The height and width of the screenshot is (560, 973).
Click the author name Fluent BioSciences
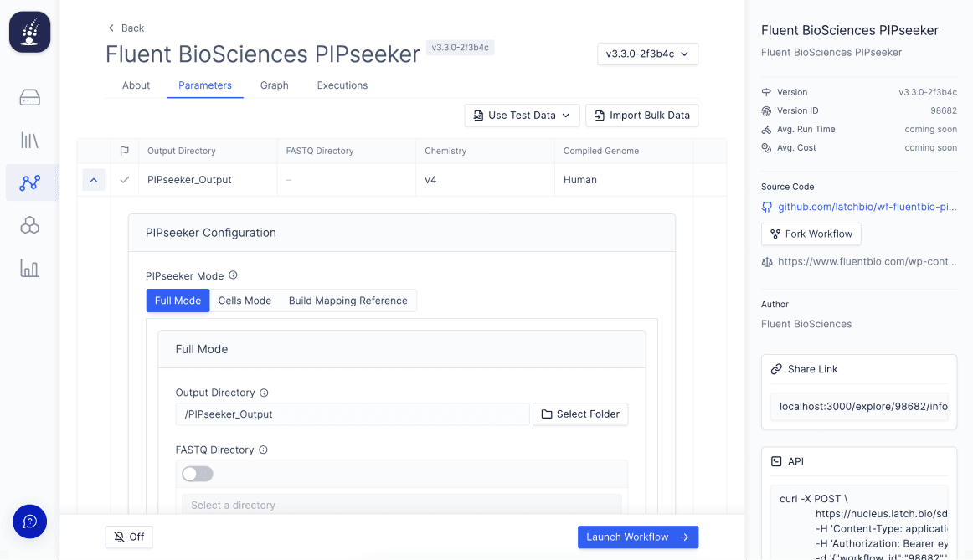pyautogui.click(x=806, y=324)
